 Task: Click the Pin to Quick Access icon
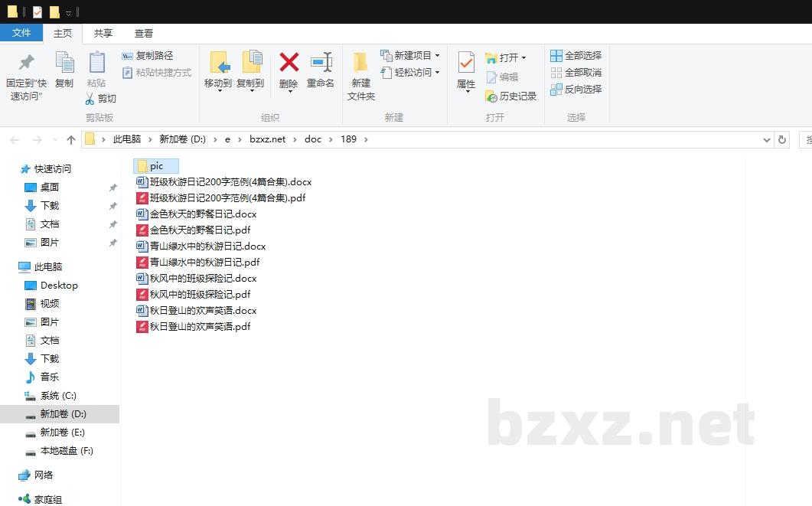[26, 63]
